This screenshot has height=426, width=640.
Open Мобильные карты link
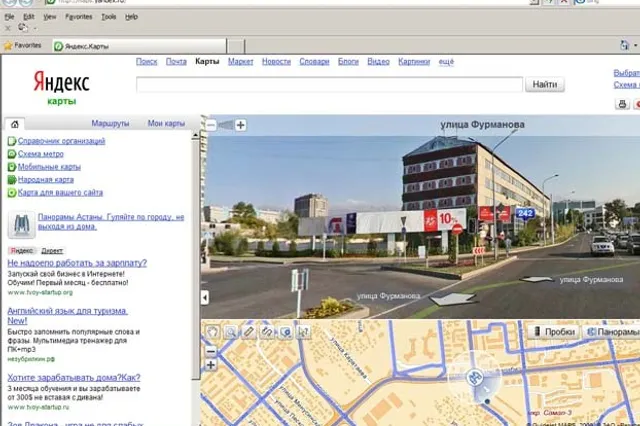pos(49,167)
